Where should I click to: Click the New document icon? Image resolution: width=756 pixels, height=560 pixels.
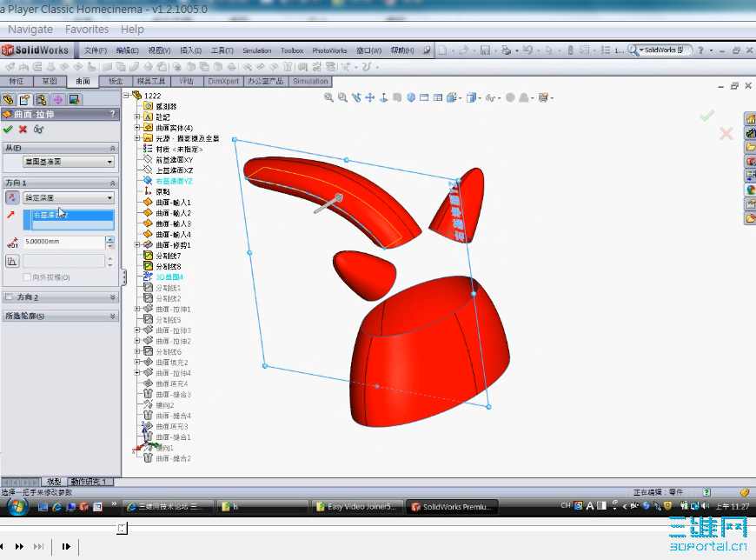coord(442,50)
